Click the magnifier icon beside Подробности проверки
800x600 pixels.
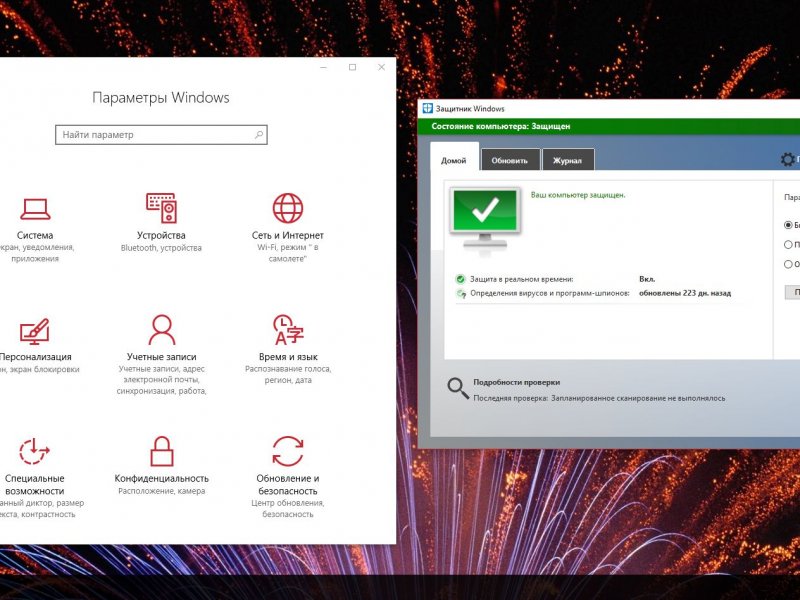pos(458,388)
